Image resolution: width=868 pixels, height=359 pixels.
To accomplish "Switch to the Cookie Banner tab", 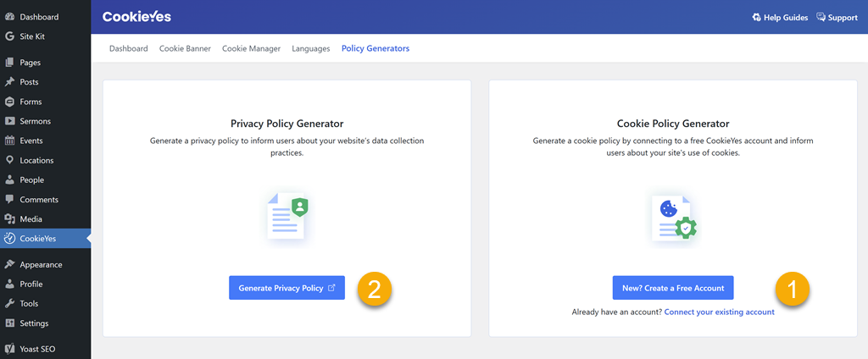I will click(185, 48).
